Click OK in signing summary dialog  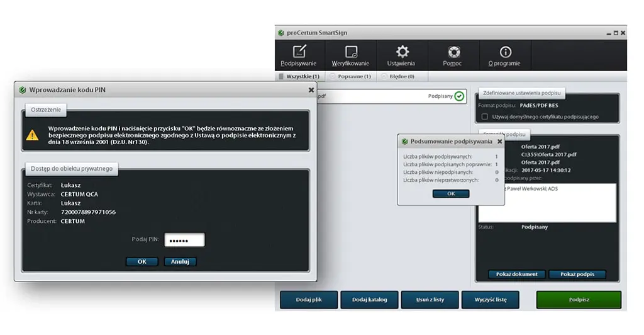click(x=450, y=193)
